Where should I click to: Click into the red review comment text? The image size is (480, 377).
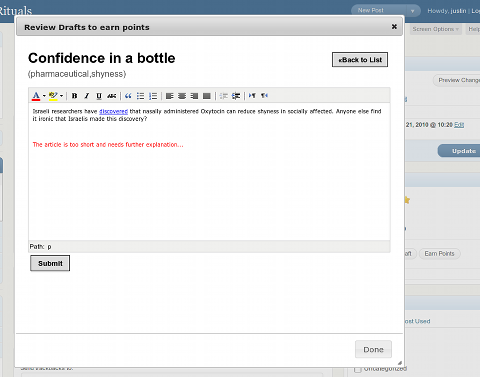tap(108, 145)
